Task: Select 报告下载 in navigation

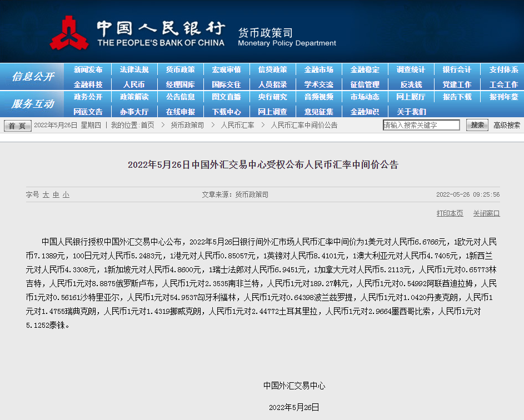Action: point(457,97)
